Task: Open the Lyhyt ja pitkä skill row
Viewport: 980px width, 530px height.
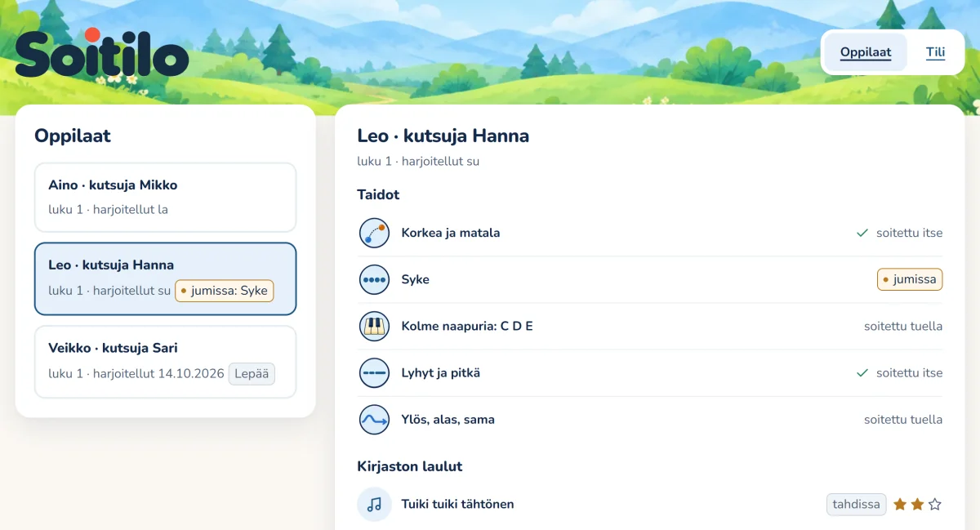Action: click(x=650, y=372)
